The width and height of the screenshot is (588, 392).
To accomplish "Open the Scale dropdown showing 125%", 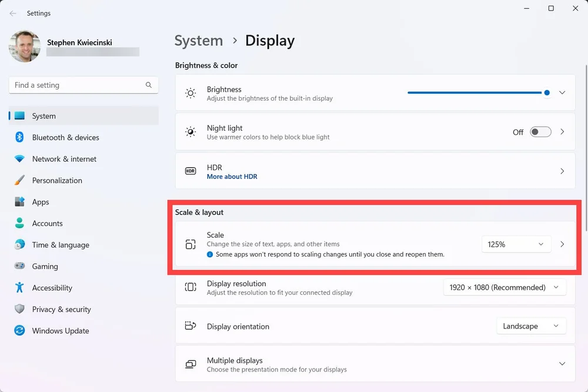I will (516, 244).
